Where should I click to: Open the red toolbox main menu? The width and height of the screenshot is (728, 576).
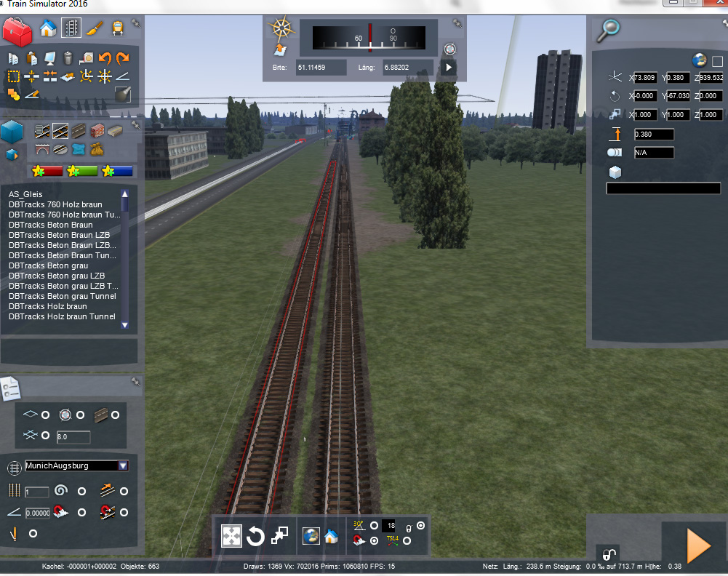coord(17,31)
